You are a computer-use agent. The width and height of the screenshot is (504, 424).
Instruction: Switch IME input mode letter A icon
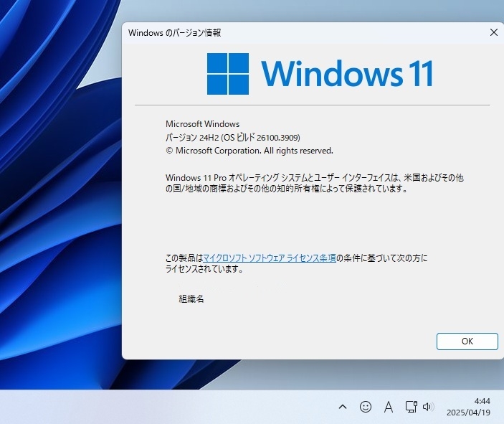(389, 407)
